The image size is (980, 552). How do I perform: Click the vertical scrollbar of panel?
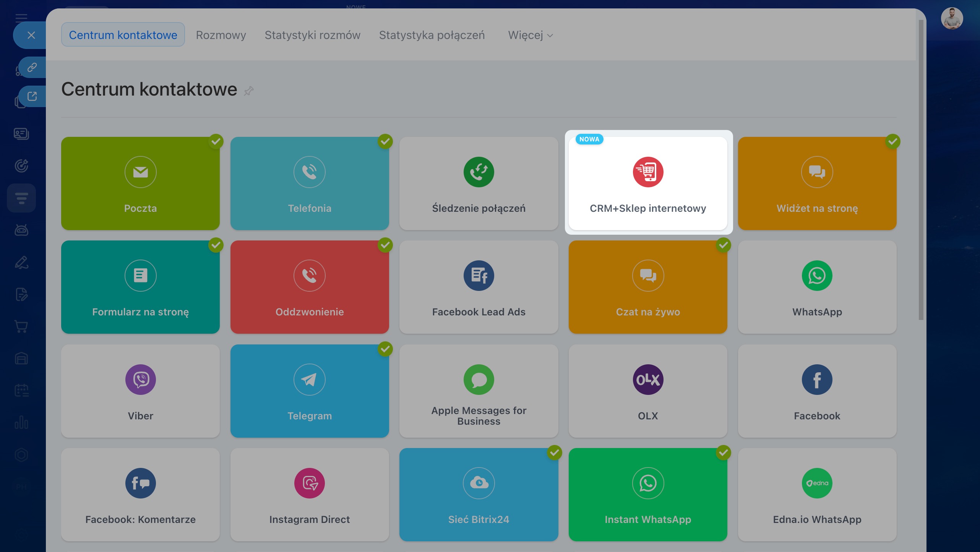(x=921, y=170)
